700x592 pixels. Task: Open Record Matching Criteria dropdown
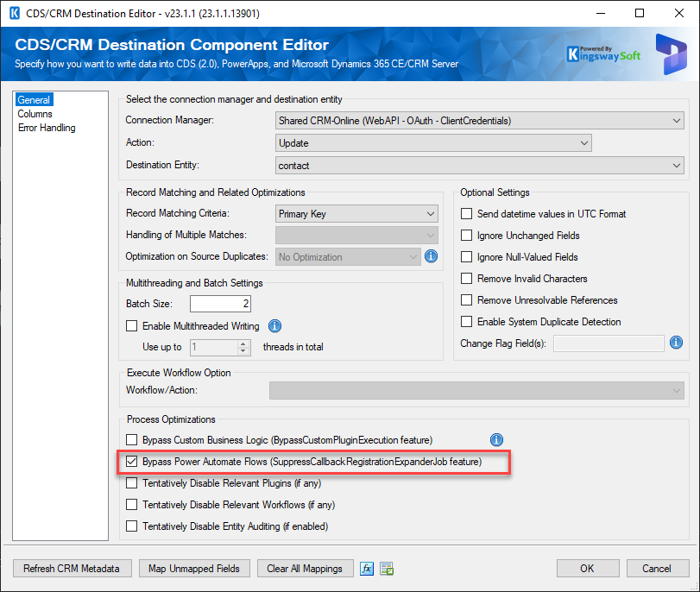click(x=356, y=214)
